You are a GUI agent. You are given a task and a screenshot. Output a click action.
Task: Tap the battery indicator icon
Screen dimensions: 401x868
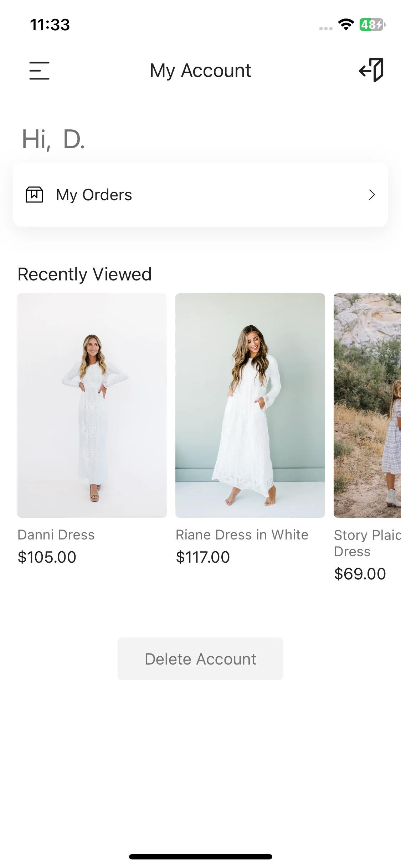[x=372, y=25]
